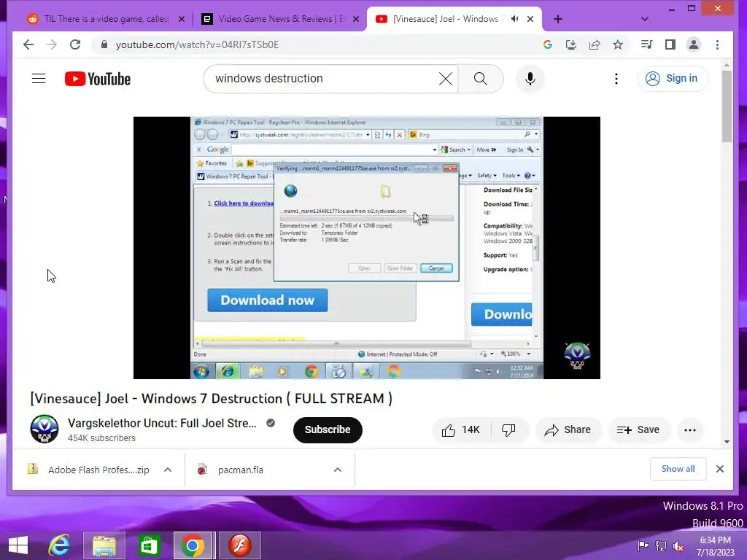Open YouTube hamburger guide menu
This screenshot has height=560, width=747.
coord(39,79)
